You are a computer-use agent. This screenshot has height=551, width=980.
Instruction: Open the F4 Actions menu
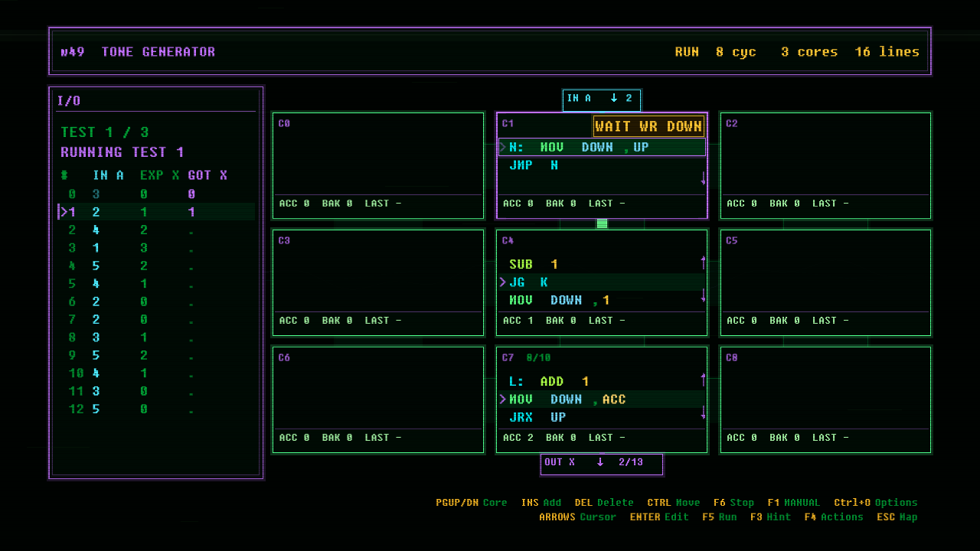(x=834, y=517)
